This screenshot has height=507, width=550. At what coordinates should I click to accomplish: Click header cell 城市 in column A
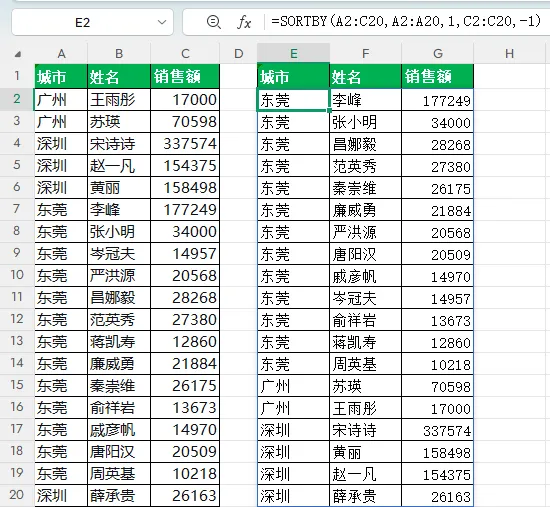pyautogui.click(x=61, y=76)
